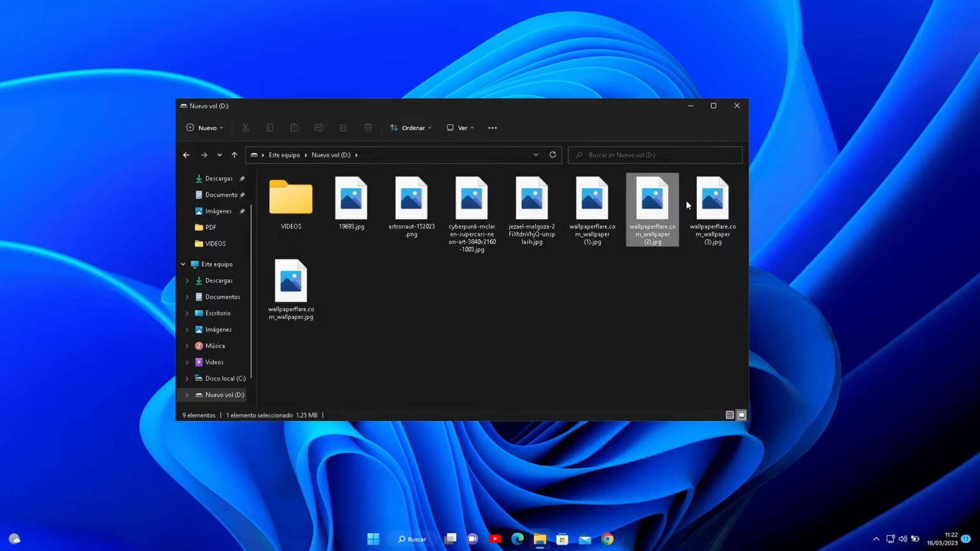The width and height of the screenshot is (980, 551).
Task: Open Google Chrome from the taskbar
Action: 607,539
